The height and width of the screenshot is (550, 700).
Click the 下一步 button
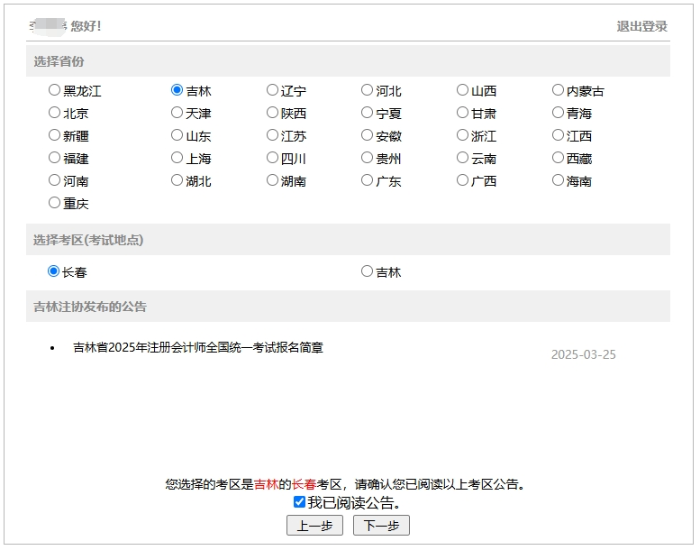381,526
